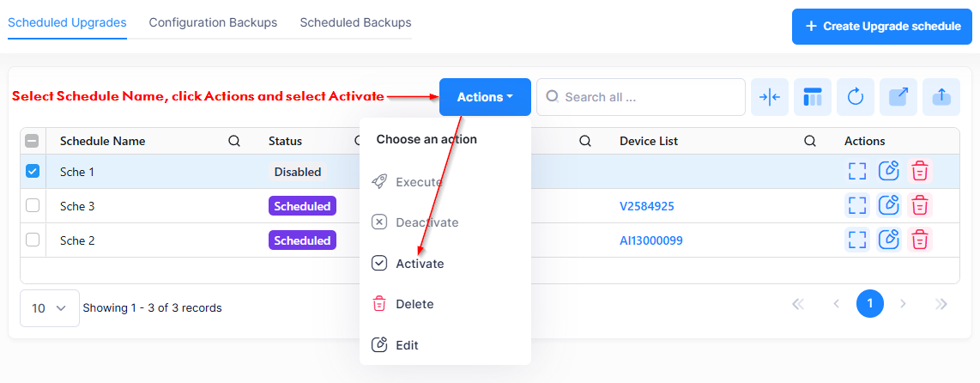Uncheck the Sche 1 row checkbox
The image size is (980, 383).
[33, 172]
